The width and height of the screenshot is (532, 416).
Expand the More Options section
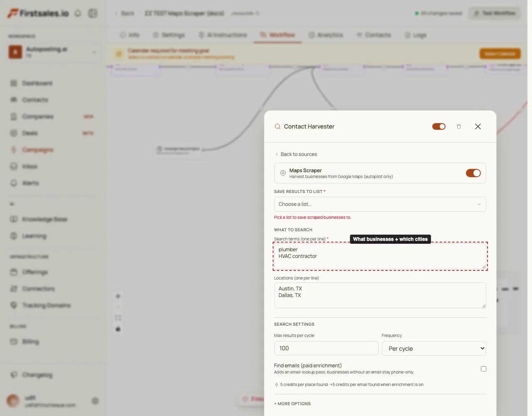pos(292,404)
